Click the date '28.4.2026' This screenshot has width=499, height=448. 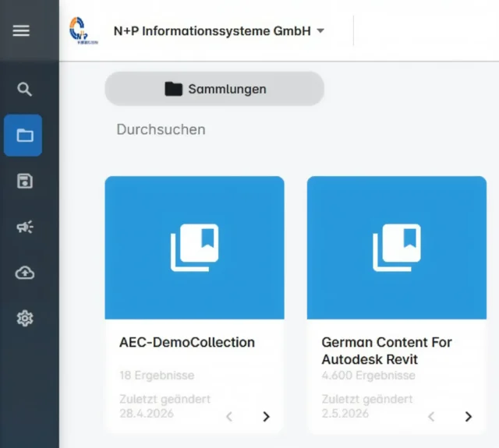click(147, 413)
